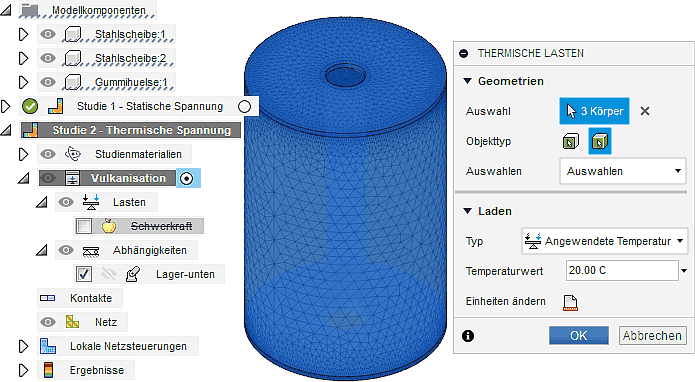Toggle visibility eye of Stahlscheibe:2

click(48, 58)
